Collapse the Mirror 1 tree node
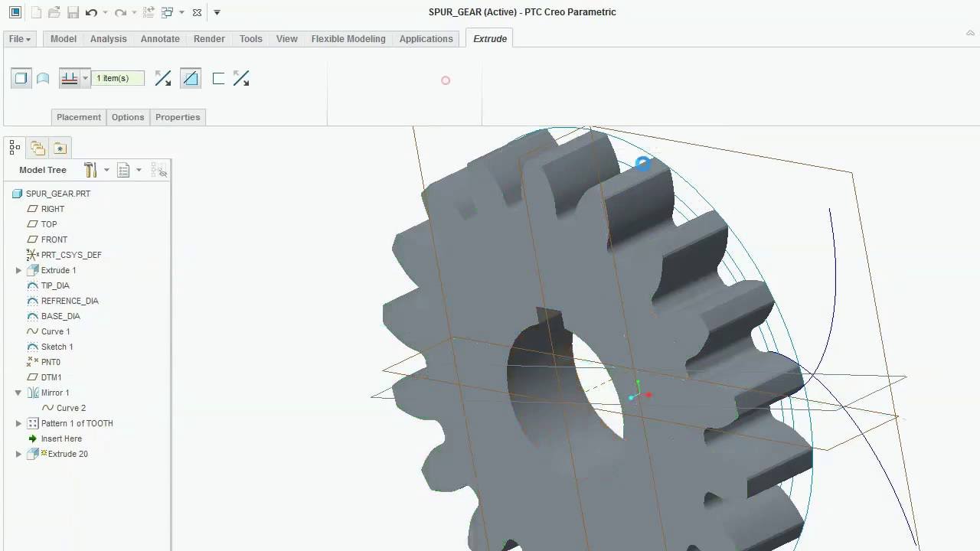 pyautogui.click(x=18, y=393)
